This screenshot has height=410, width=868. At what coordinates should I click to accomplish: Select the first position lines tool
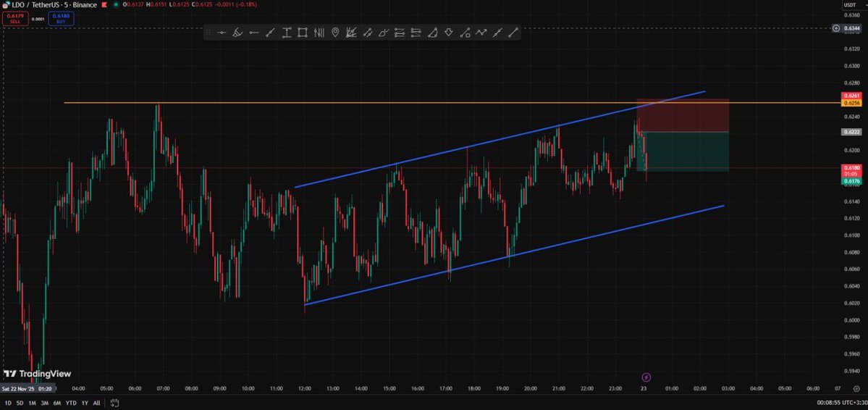[400, 33]
